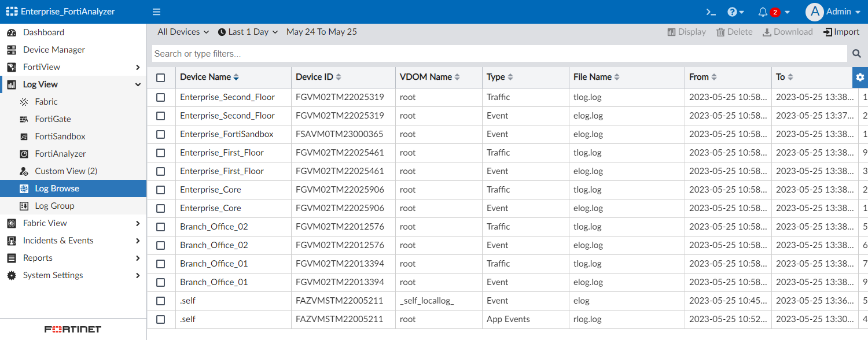Check the Branch_Office_01 Event log row
Image resolution: width=868 pixels, height=340 pixels.
pos(160,282)
